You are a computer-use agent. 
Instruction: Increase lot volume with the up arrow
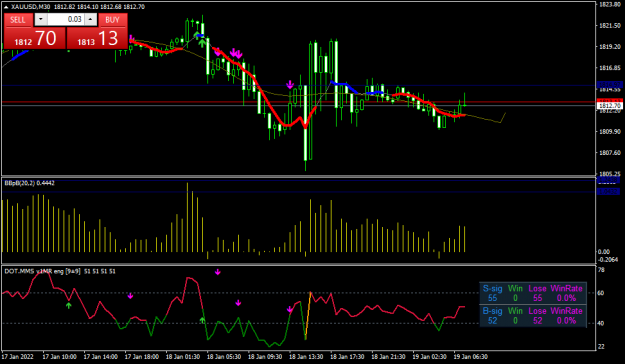[91, 19]
